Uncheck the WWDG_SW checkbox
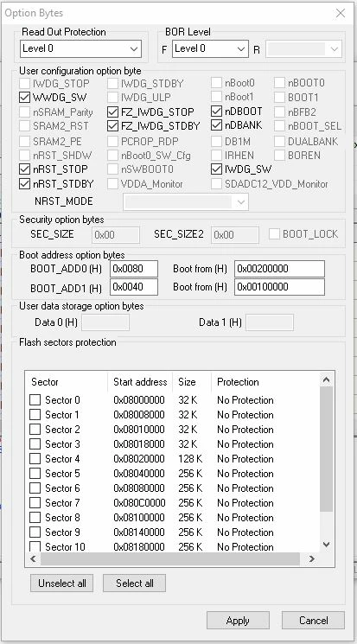This screenshot has width=357, height=644. [x=25, y=98]
